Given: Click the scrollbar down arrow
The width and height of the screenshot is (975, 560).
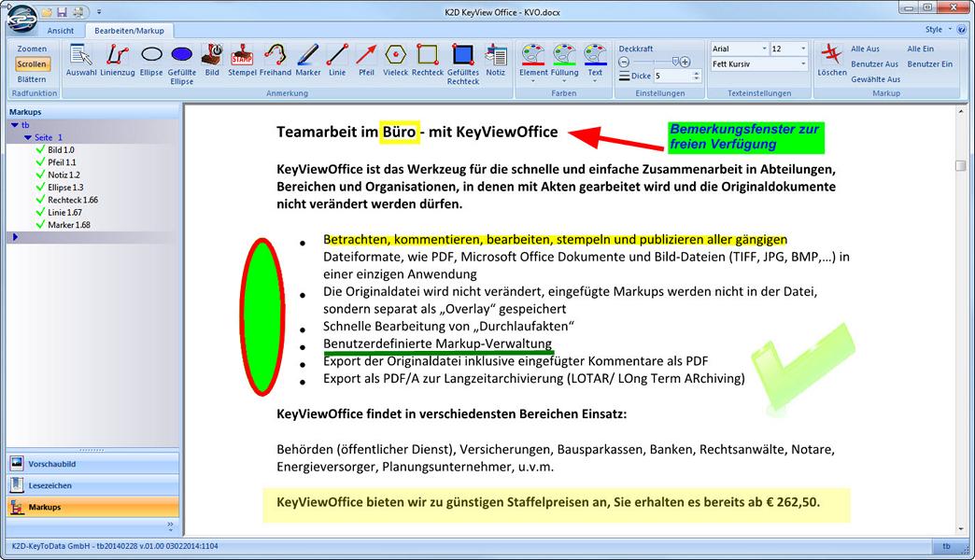Looking at the screenshot, I should 960,528.
